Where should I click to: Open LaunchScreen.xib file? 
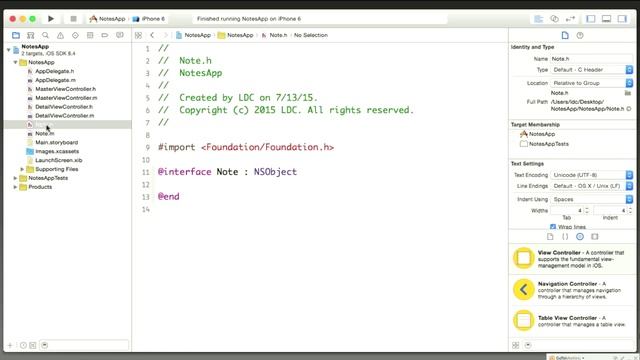click(58, 160)
